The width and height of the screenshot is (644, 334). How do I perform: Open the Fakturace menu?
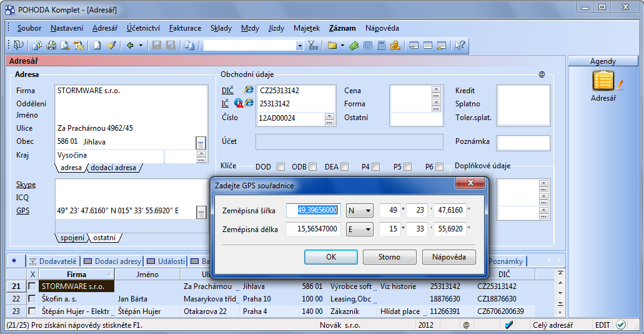point(185,28)
